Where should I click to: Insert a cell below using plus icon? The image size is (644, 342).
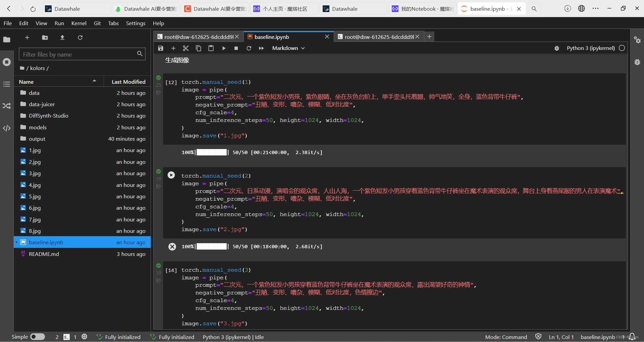click(173, 48)
